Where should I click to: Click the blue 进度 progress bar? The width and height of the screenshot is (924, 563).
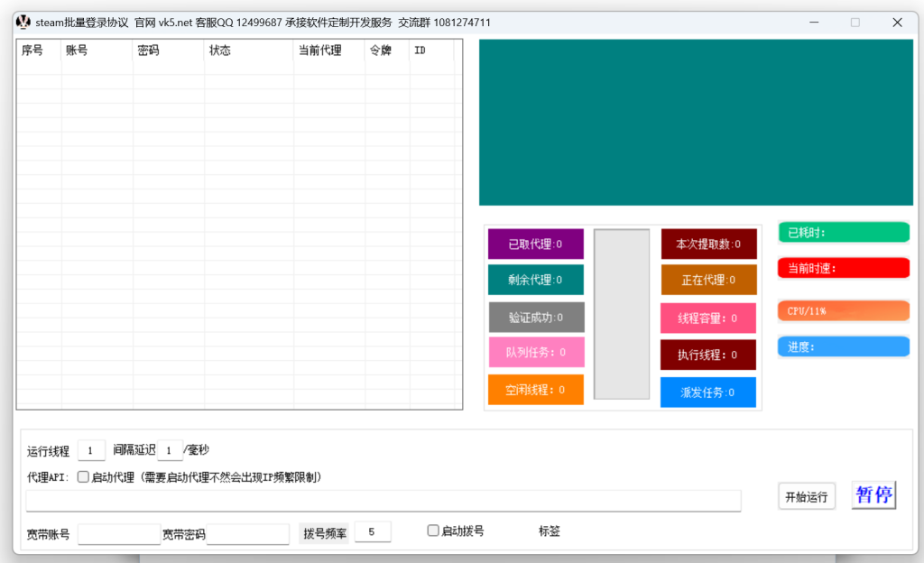pos(844,346)
